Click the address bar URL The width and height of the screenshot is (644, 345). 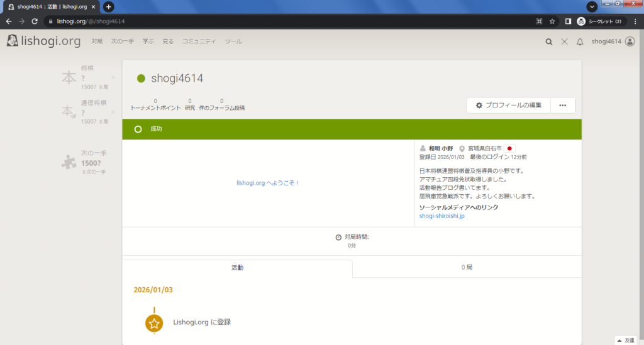coord(91,21)
